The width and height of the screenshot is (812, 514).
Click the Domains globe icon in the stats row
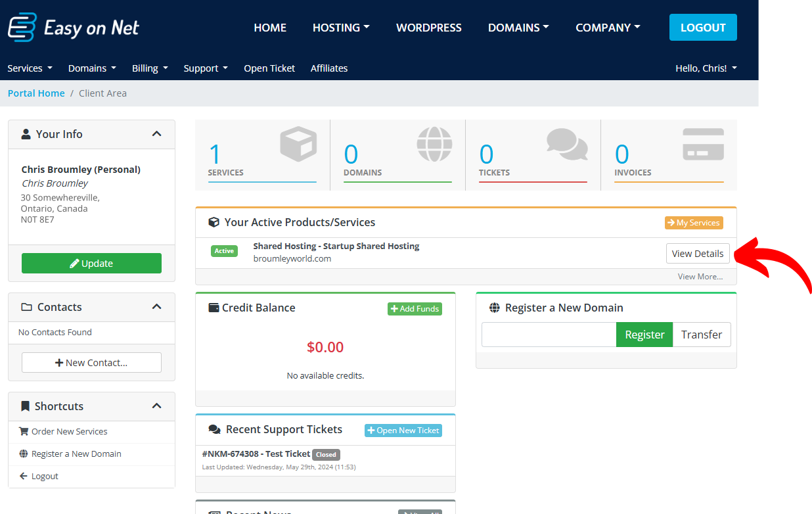pos(434,143)
